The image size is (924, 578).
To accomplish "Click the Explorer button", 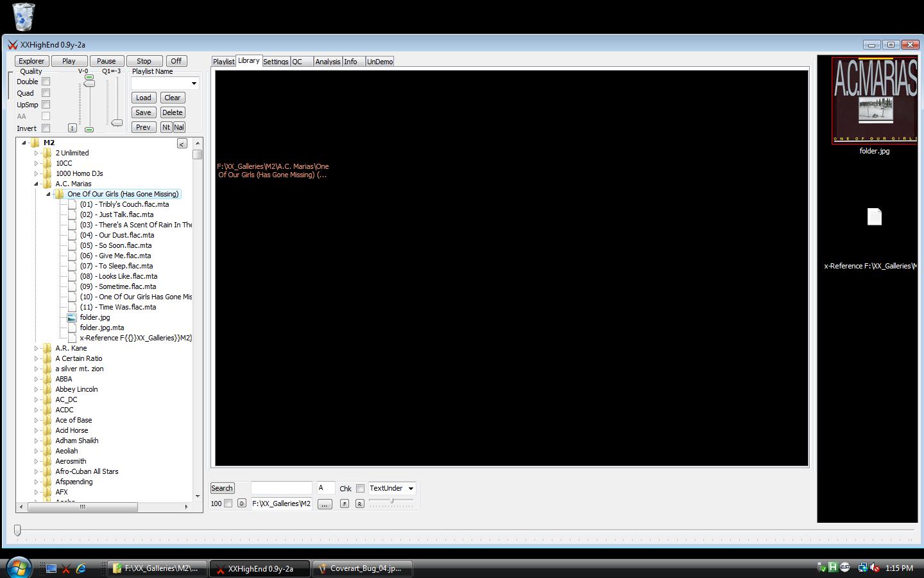I will [31, 61].
